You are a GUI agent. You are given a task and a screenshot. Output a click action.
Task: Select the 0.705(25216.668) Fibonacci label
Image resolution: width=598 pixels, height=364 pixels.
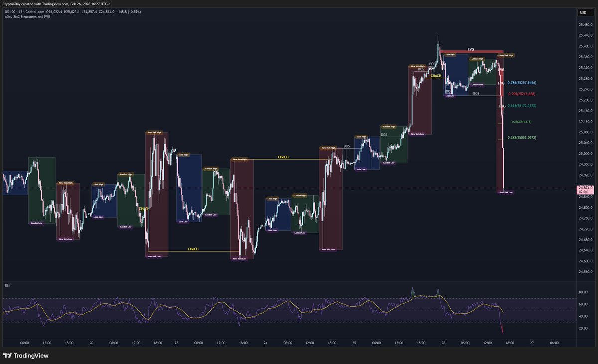pos(522,94)
